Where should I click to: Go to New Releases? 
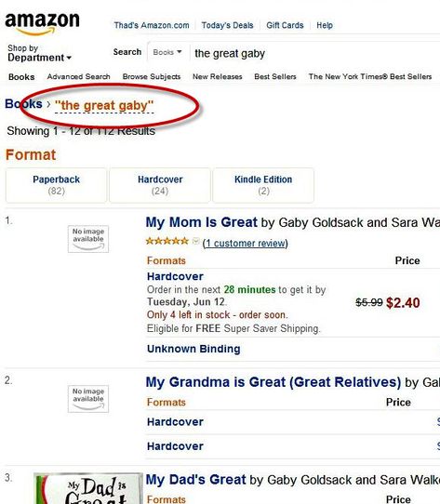pyautogui.click(x=218, y=76)
